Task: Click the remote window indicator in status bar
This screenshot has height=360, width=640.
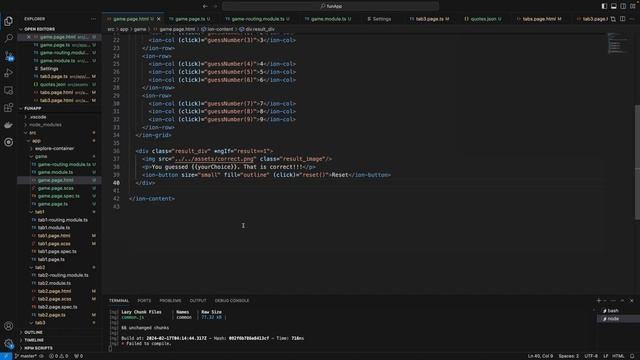Action: 6,356
